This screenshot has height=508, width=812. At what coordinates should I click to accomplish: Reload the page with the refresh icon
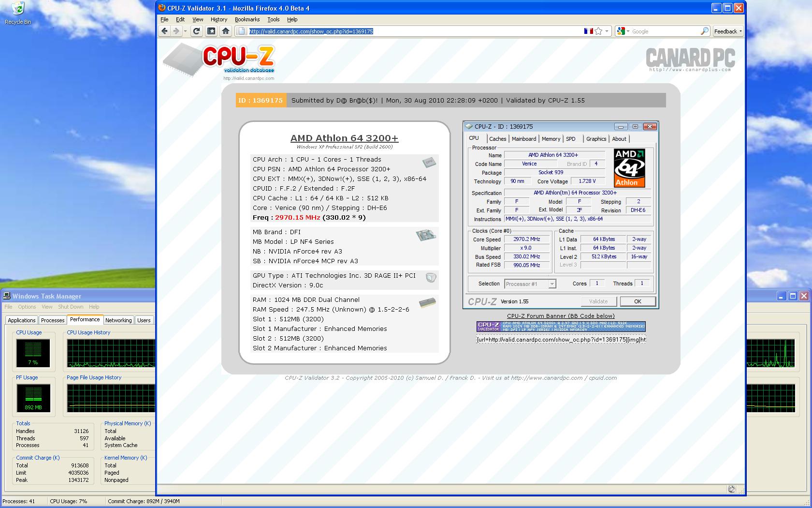click(196, 31)
